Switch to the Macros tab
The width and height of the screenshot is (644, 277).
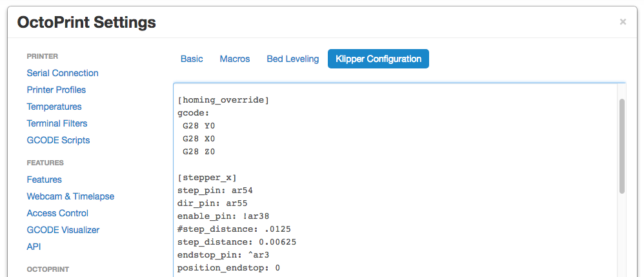tap(235, 59)
